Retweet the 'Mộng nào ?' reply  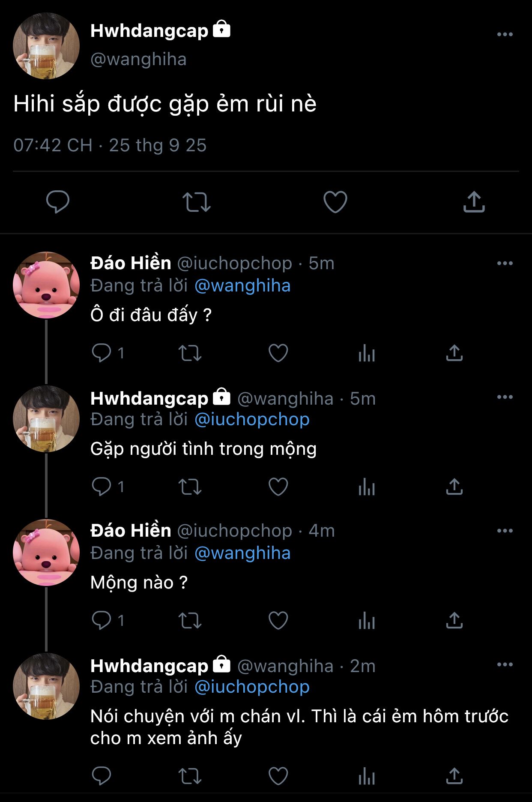tap(190, 621)
